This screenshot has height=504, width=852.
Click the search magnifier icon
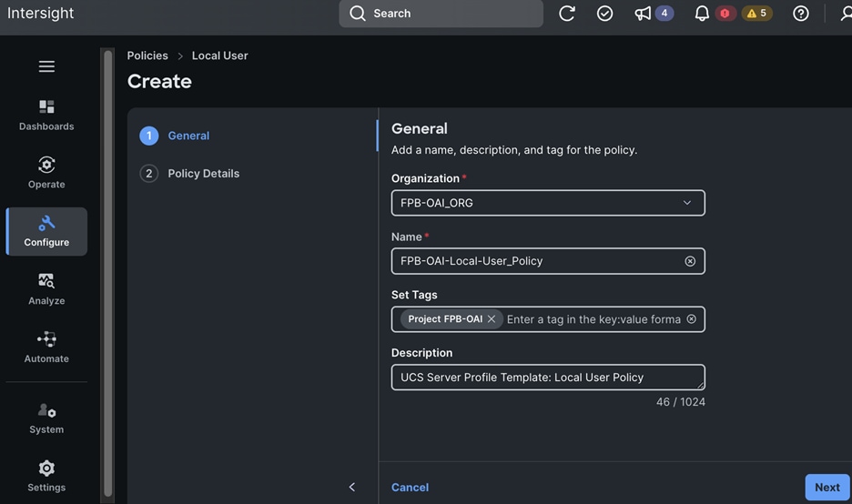coord(358,13)
